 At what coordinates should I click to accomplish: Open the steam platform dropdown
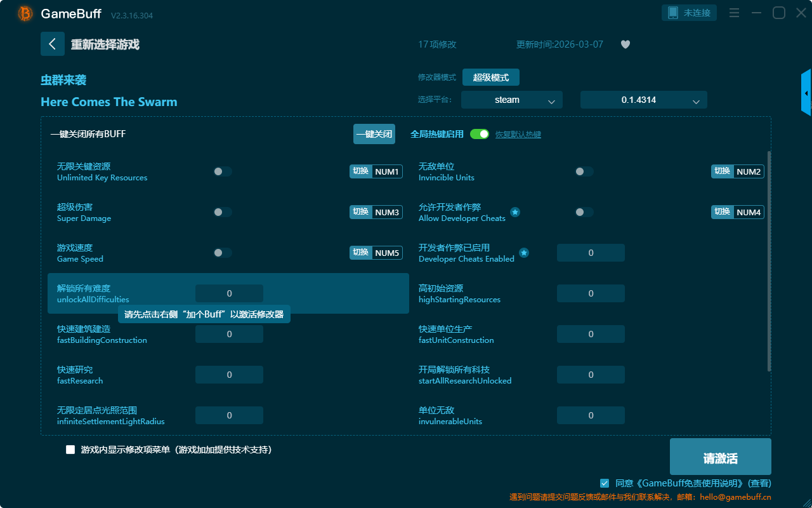511,100
